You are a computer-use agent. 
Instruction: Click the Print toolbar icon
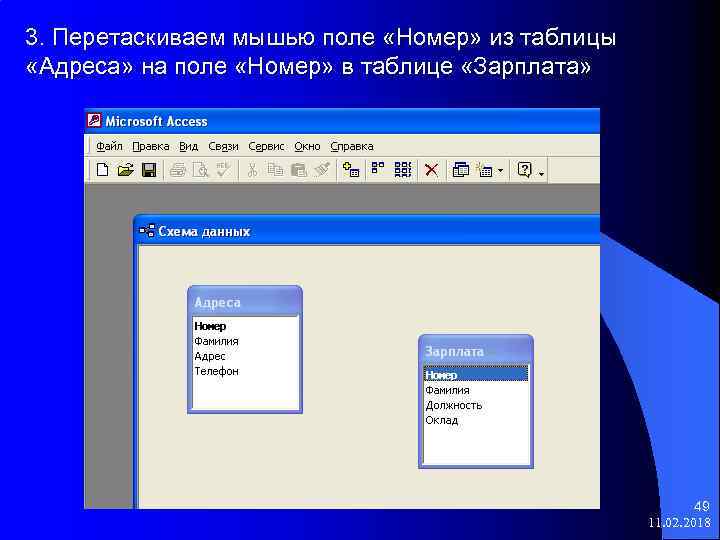pos(178,170)
